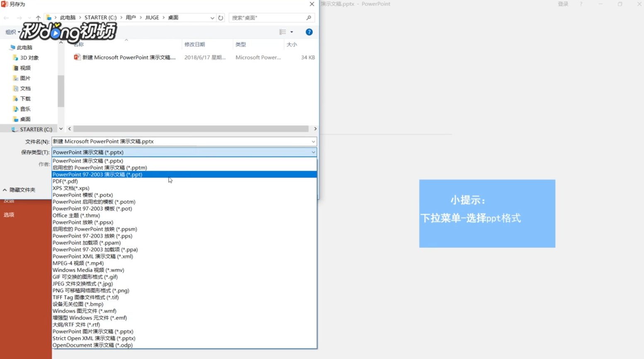Choose PowerPoint 加载项 (*.ppam) format
644x359 pixels.
click(184, 243)
